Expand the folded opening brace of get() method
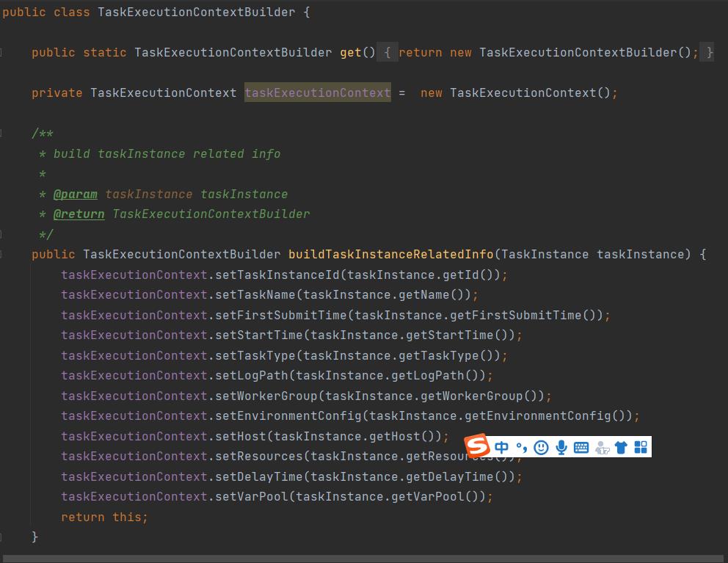728x563 pixels. coord(387,53)
